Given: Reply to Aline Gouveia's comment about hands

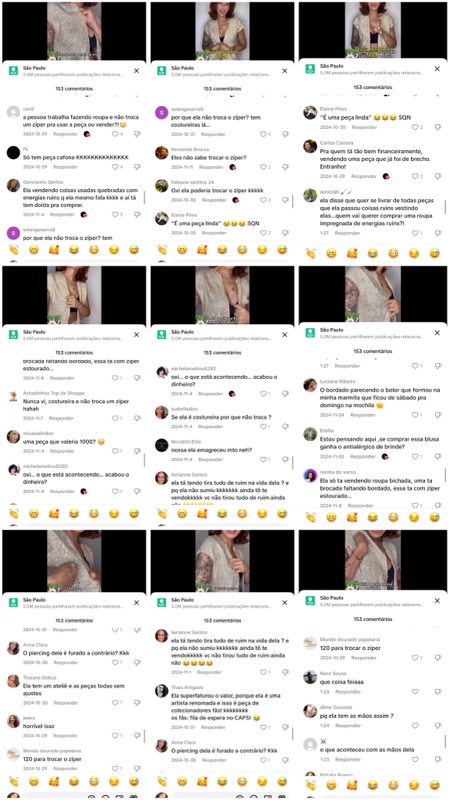Looking at the screenshot, I should pos(348,725).
